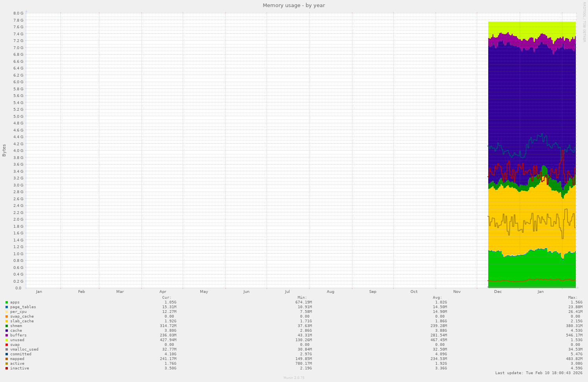This screenshot has height=382, width=588.
Task: Toggle the chartreuse unused series marker
Action: point(6,340)
